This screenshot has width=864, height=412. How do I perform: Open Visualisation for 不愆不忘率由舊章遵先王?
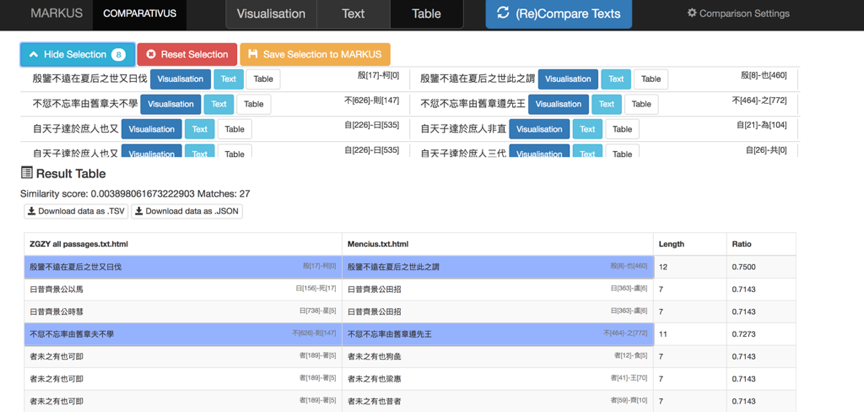coord(558,104)
